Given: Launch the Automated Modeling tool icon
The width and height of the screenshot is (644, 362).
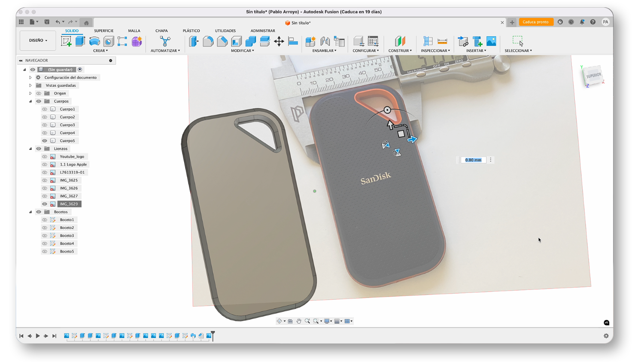Looking at the screenshot, I should coord(165,41).
